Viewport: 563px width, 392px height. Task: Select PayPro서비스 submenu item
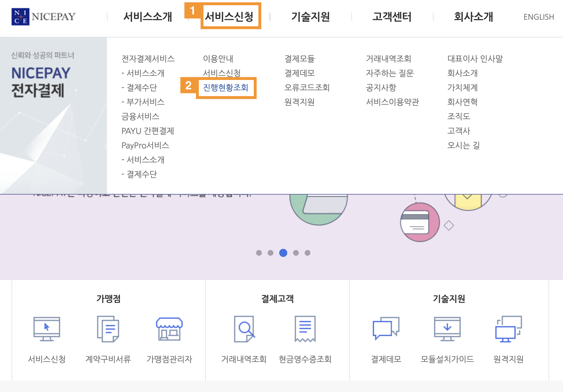coord(145,145)
